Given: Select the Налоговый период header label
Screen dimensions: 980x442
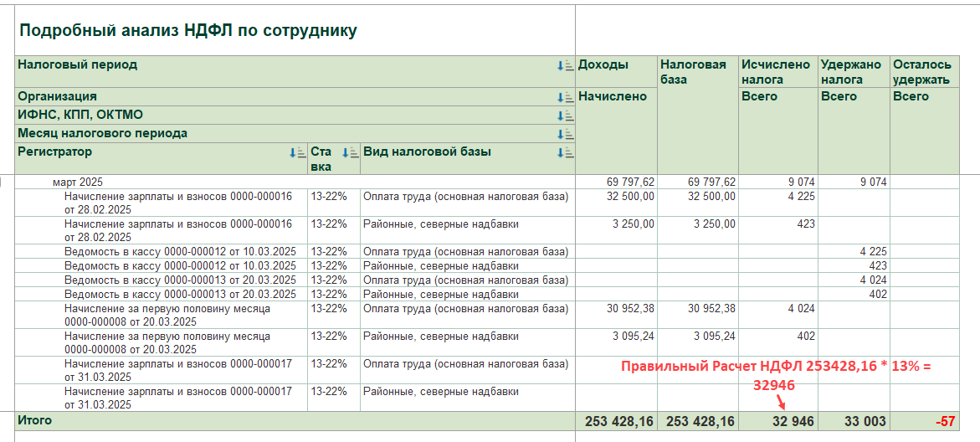Looking at the screenshot, I should (x=78, y=64).
